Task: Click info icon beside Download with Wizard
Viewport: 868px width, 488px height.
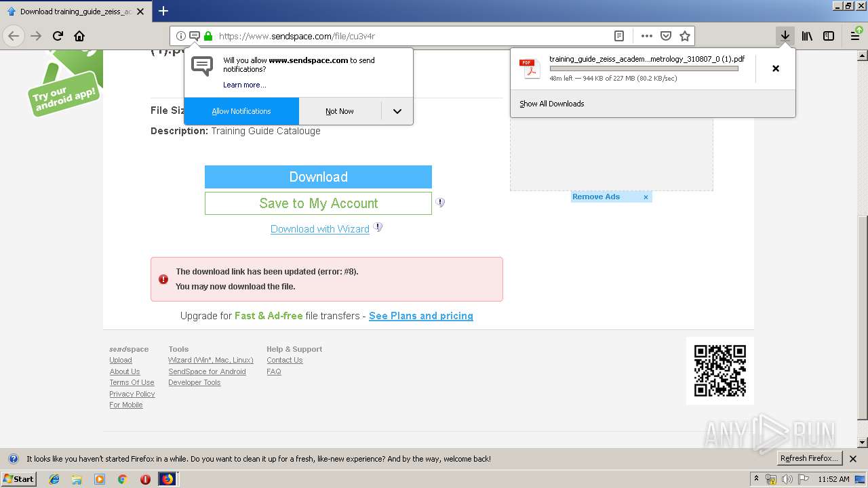Action: 378,227
